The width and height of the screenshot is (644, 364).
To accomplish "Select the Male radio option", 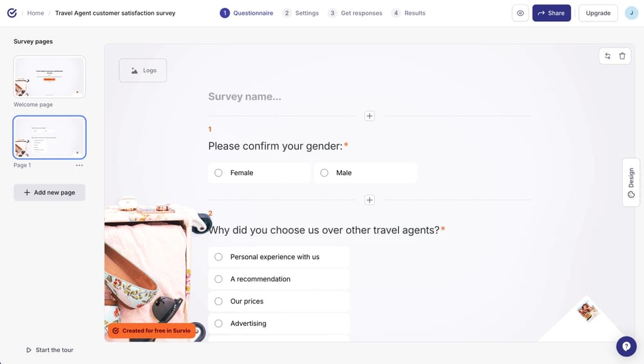I will tap(365, 173).
